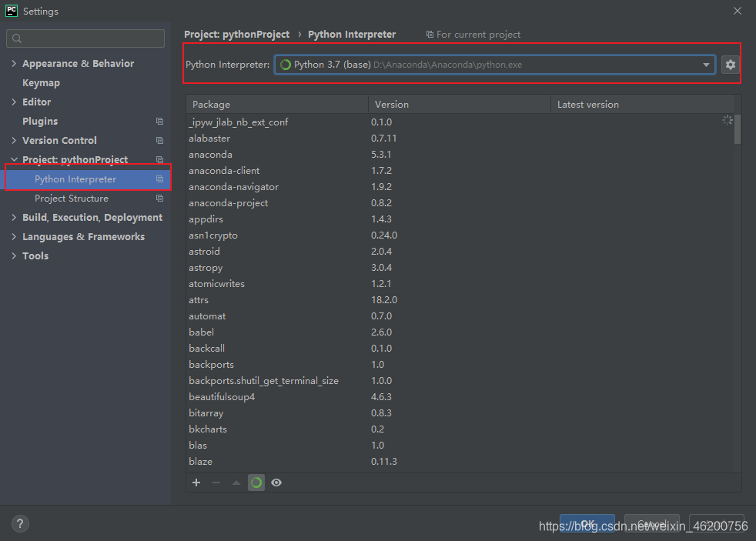Open the Plugins settings page
This screenshot has height=541, width=756.
(x=39, y=121)
